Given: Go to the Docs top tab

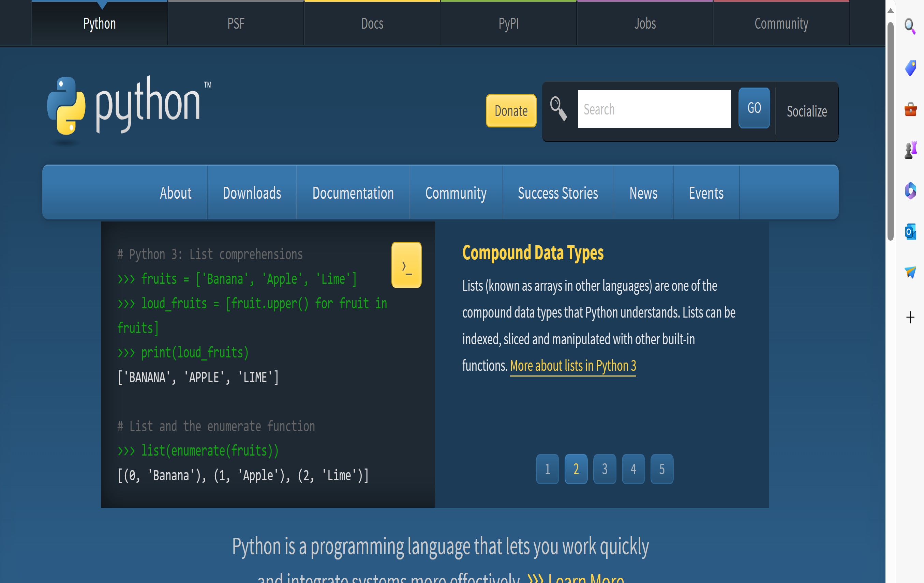Looking at the screenshot, I should coord(372,24).
